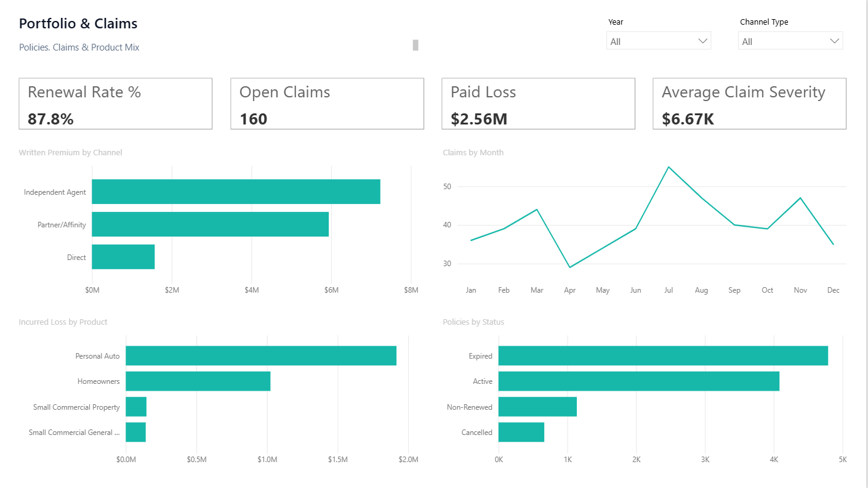Click the 'Direct' axis label
This screenshot has width=868, height=488.
pos(76,258)
